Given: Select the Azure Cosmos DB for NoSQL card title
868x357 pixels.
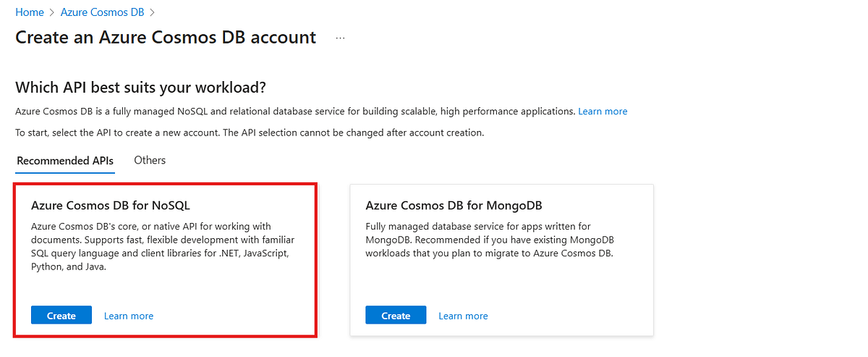Looking at the screenshot, I should click(x=111, y=205).
